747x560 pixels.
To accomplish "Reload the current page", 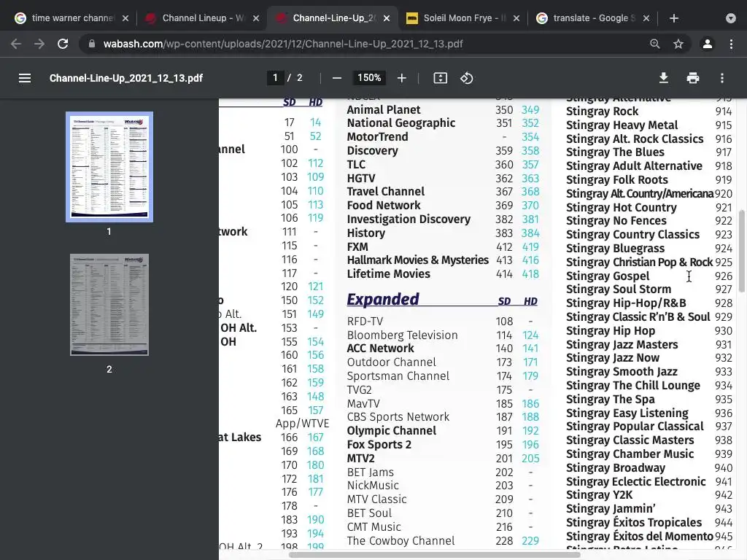I will (x=63, y=44).
